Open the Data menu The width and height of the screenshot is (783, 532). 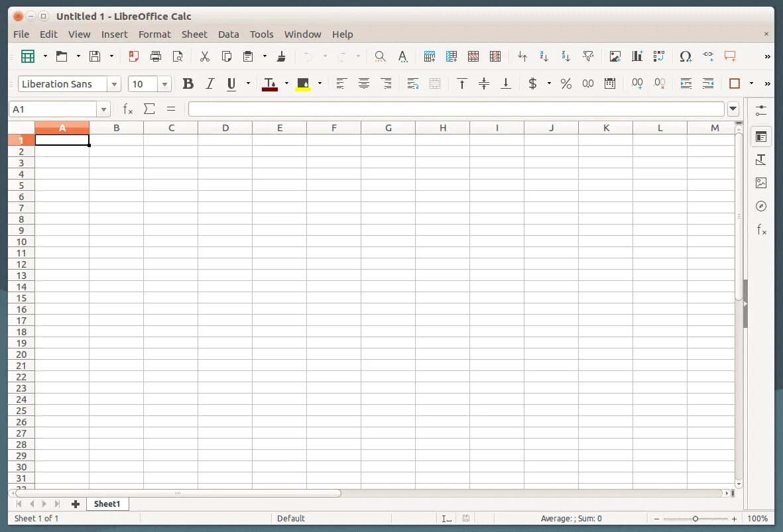pos(228,34)
